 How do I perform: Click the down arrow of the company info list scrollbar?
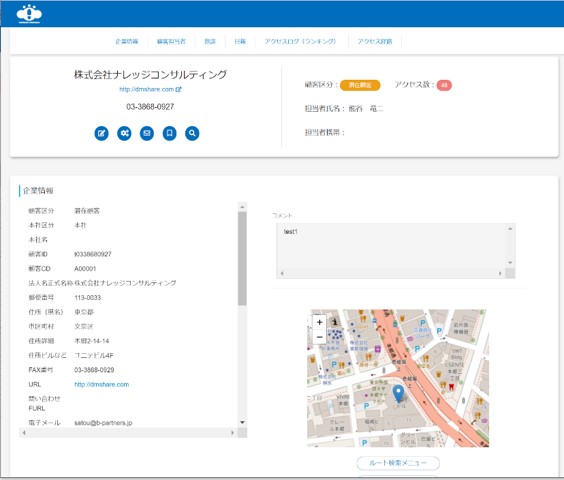click(x=242, y=422)
